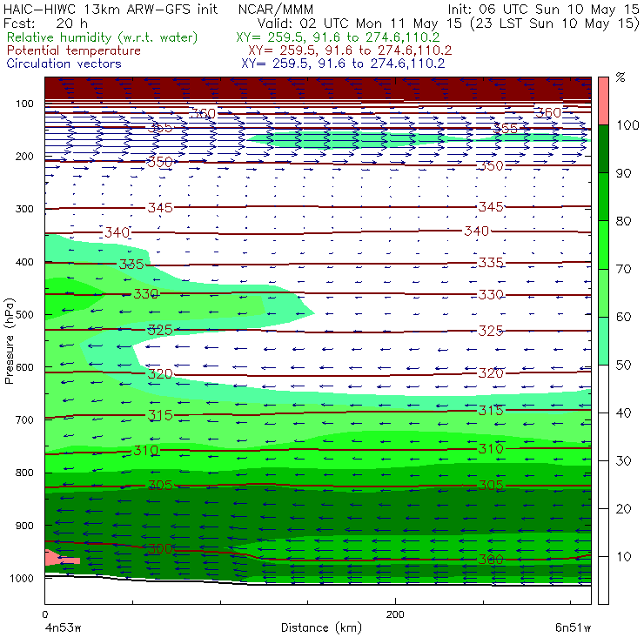This screenshot has height=644, width=644.
Task: Click the blue 'XY= 259.5, 91.6 to 274.6,110.2' text
Action: click(x=343, y=64)
